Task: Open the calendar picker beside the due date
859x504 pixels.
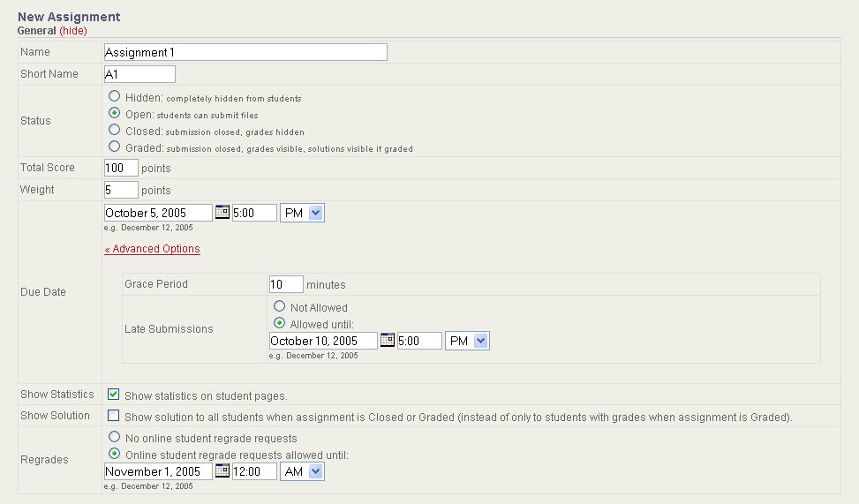Action: (222, 213)
